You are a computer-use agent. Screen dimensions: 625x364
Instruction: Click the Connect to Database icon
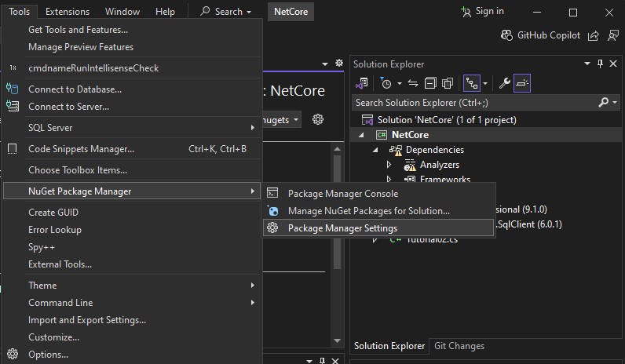click(13, 89)
